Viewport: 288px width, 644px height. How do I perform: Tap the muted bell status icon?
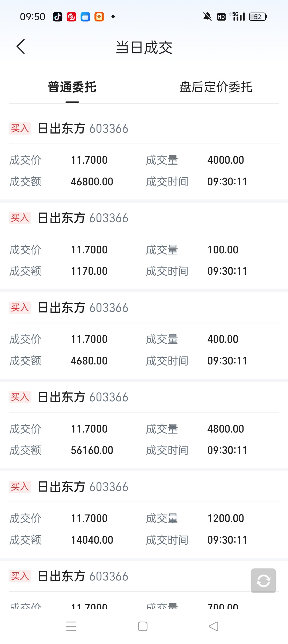(207, 17)
